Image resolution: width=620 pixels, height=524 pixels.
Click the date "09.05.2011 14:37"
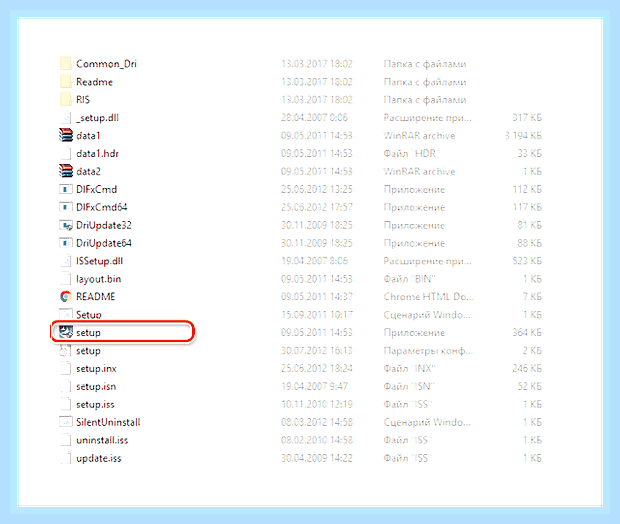point(317,297)
